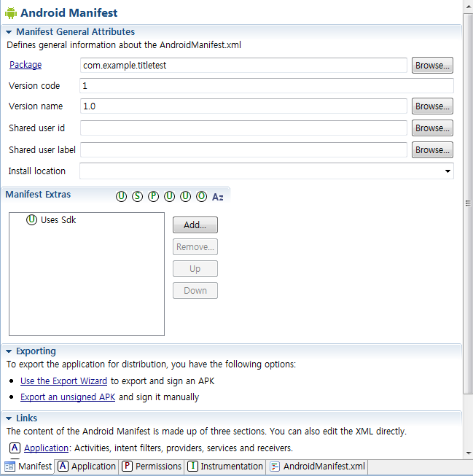Viewport: 473px width, 476px height.
Task: Open the Package hyperlink label
Action: [x=26, y=65]
